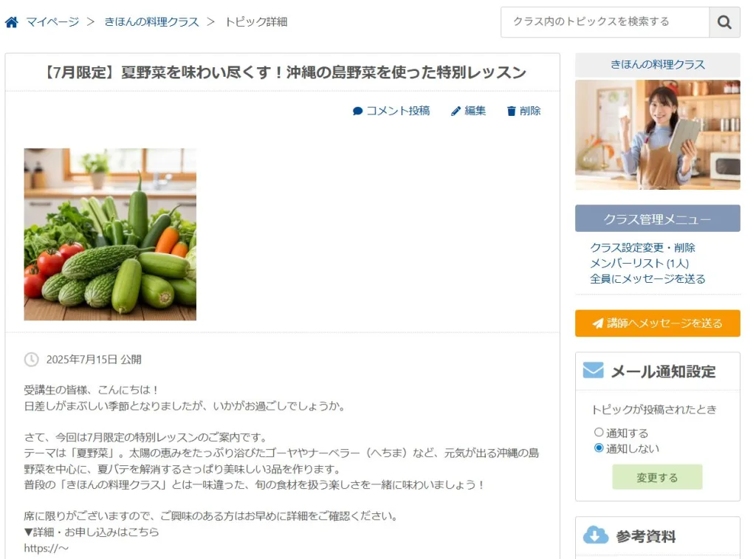Image resolution: width=756 pixels, height=559 pixels.
Task: Click the home icon in breadcrumb
Action: coord(12,22)
